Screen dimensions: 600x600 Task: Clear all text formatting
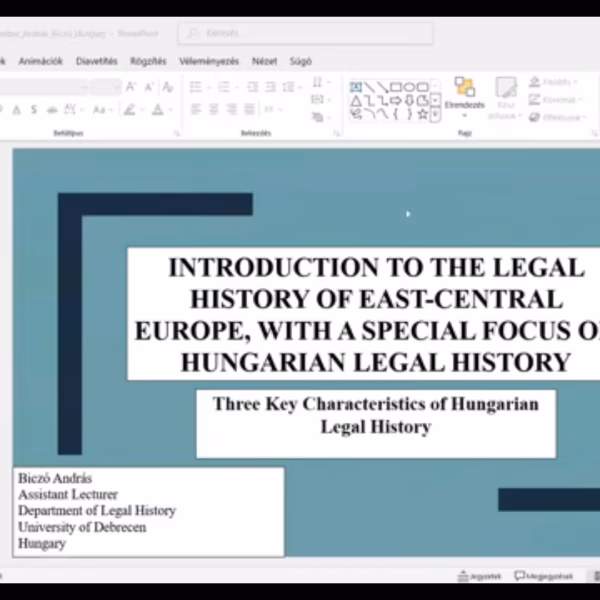coord(168,87)
